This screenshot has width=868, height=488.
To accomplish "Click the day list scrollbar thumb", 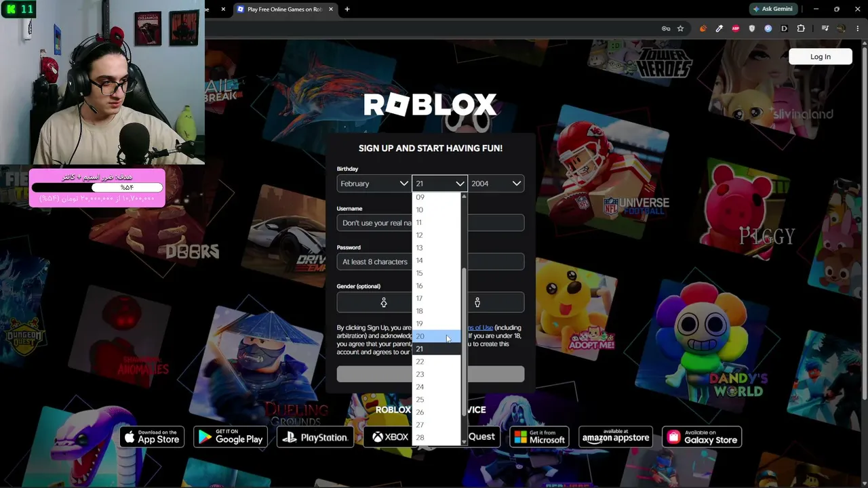I will coord(464,342).
